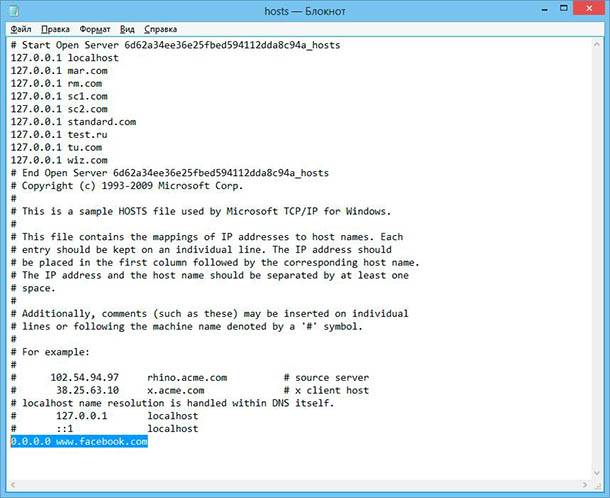Click the line '127.0.0.1 test.ru'
Viewport: 610px width, 498px height.
click(59, 135)
